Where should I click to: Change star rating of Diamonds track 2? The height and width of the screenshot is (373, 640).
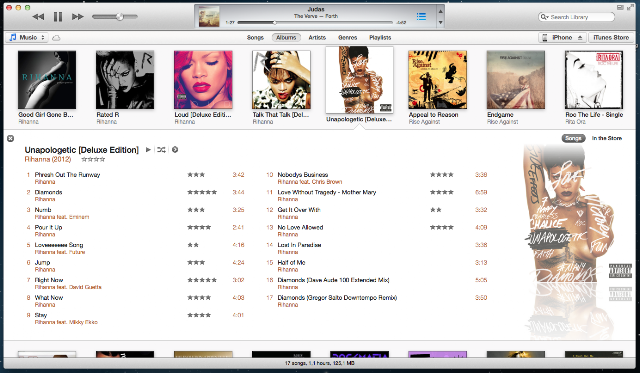pyautogui.click(x=202, y=192)
